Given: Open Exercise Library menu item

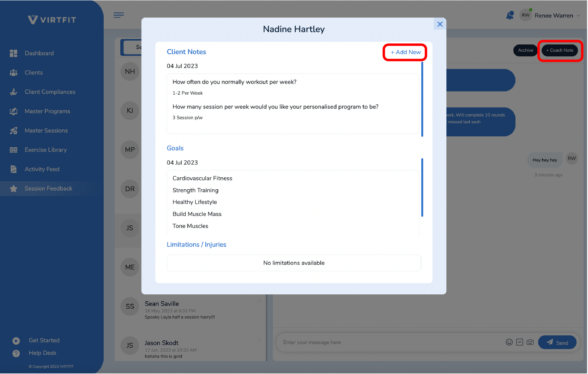Looking at the screenshot, I should (46, 150).
